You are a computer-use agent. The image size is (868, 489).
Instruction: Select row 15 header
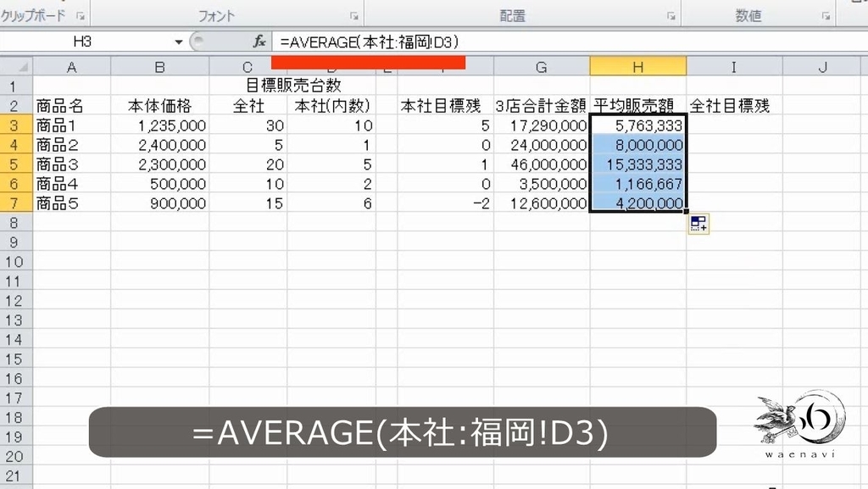16,359
